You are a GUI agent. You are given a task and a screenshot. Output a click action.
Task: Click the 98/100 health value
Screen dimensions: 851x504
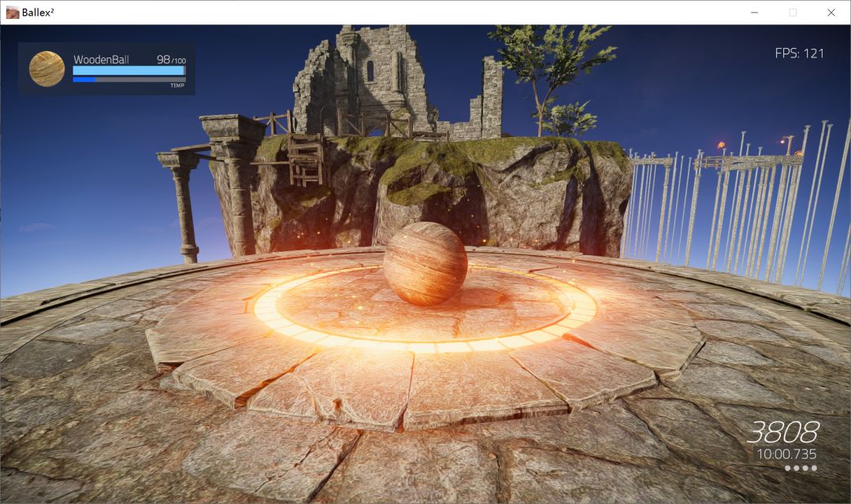171,60
